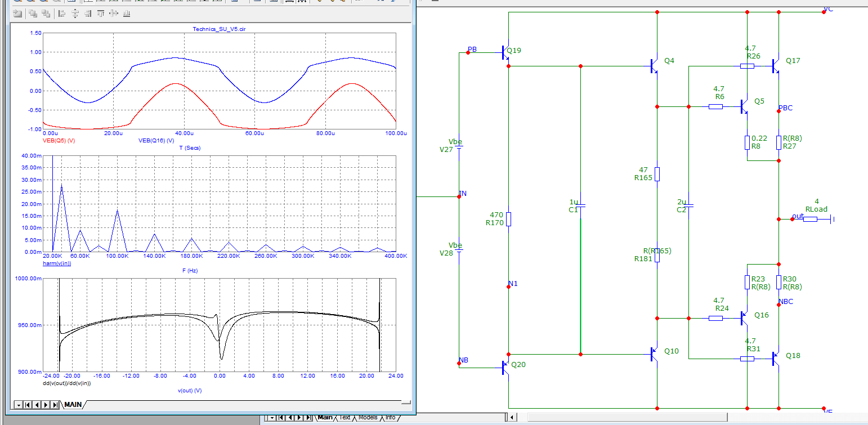Switch to the Models page tab
This screenshot has height=425, width=868.
point(368,418)
